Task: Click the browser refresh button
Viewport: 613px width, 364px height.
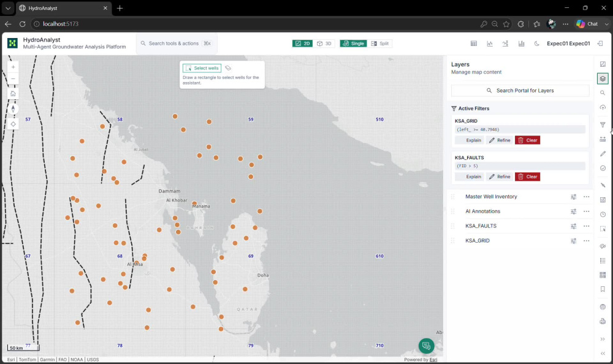Action: click(22, 24)
